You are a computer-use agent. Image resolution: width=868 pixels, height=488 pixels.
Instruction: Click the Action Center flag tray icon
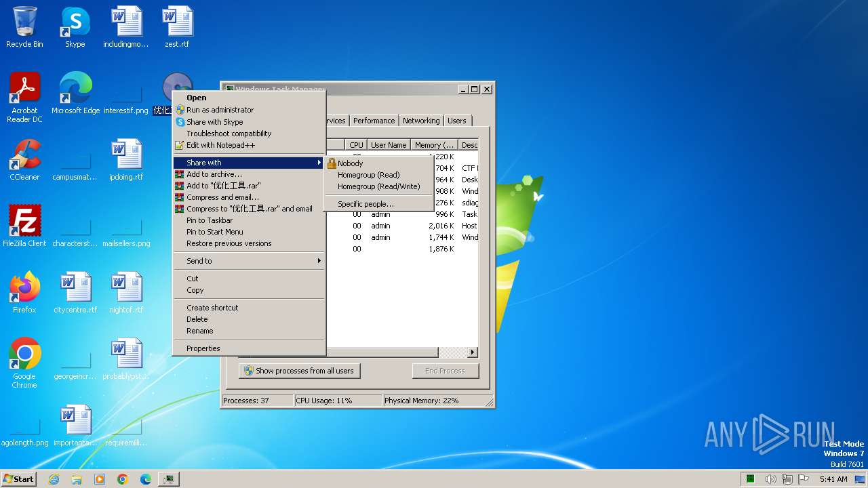click(x=804, y=479)
